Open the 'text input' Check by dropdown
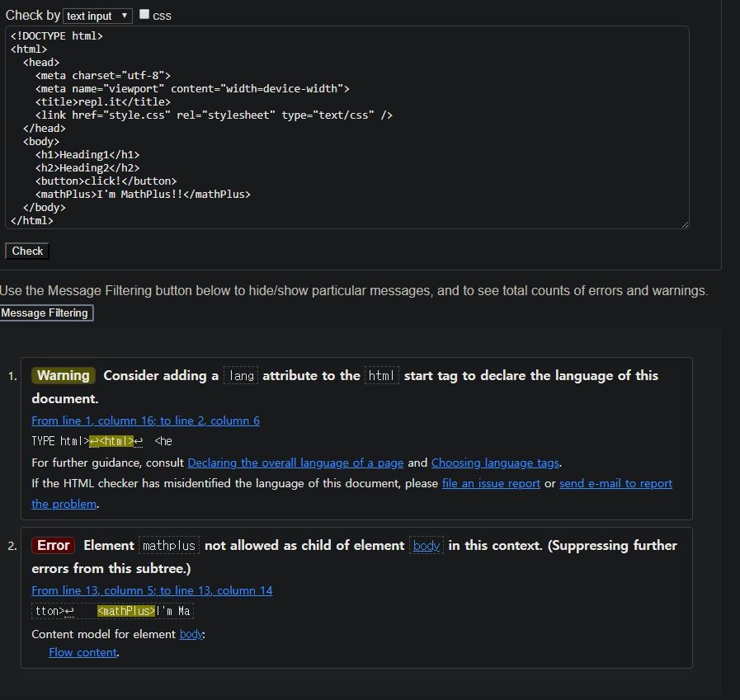Screen dimensions: 740x700 coord(97,16)
